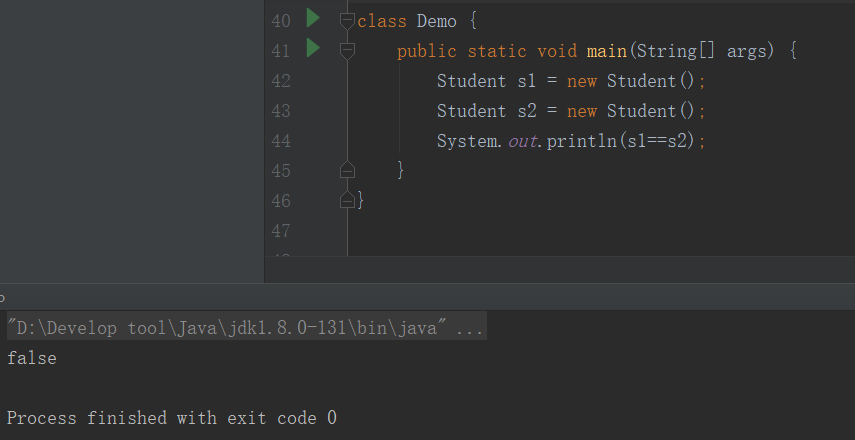The image size is (855, 440).
Task: Click 'Process finished with exit code 0'
Action: 172,418
